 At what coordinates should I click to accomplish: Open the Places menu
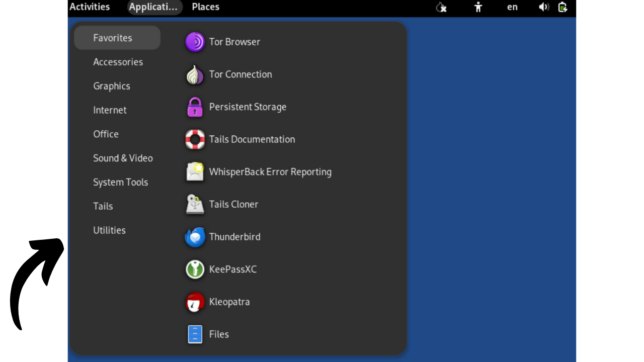(x=205, y=7)
